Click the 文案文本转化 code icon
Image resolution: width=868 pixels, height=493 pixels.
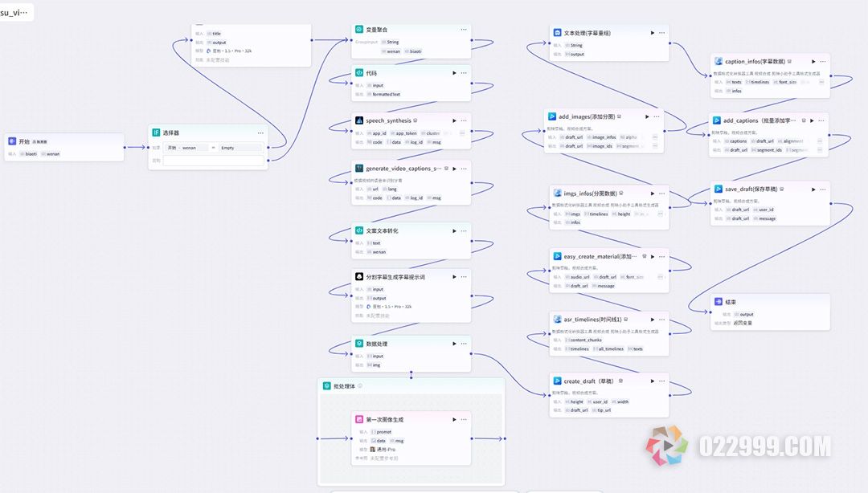359,230
